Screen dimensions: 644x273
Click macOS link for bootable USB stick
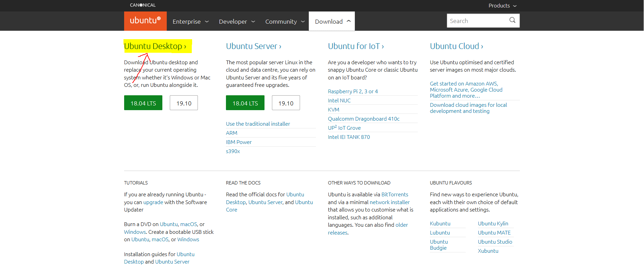coord(160,240)
